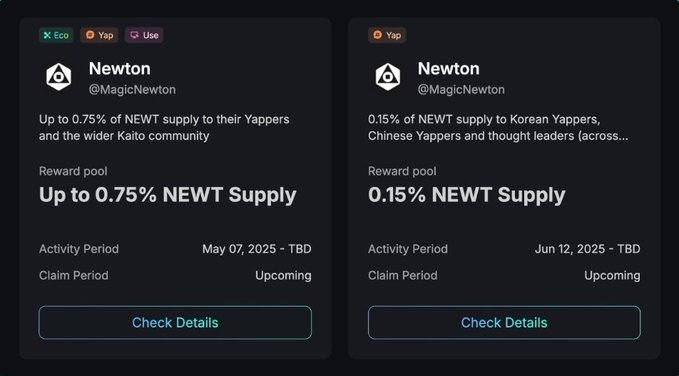Select the Up to 0.75% NEWT Supply heading
This screenshot has height=376, width=679.
(x=168, y=195)
